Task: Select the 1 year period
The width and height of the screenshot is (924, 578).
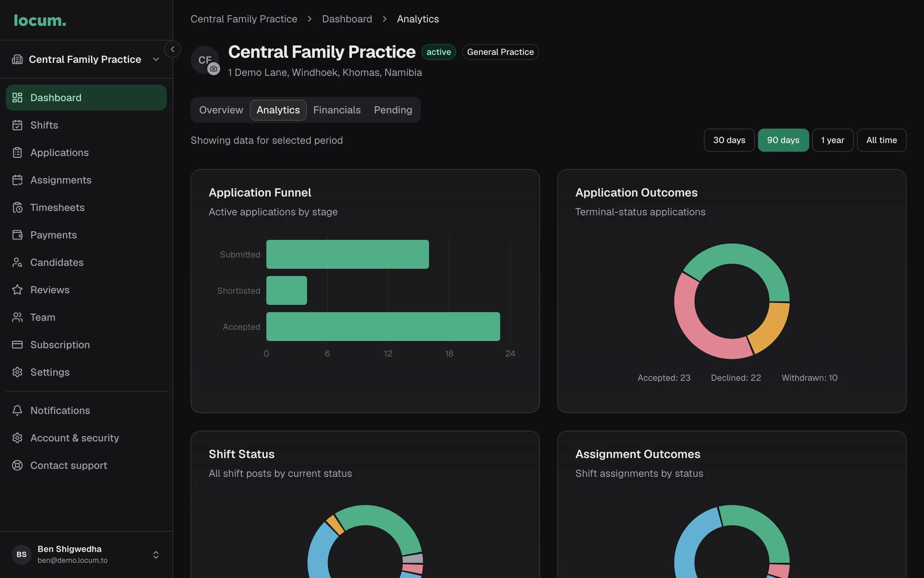Action: [832, 140]
